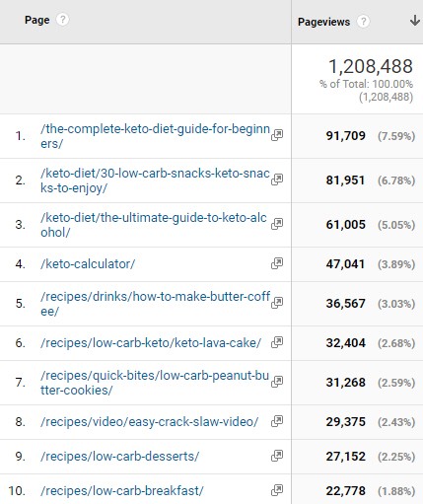Open the 30-low-carb-snacks page link
This screenshot has height=504, width=423.
155,180
